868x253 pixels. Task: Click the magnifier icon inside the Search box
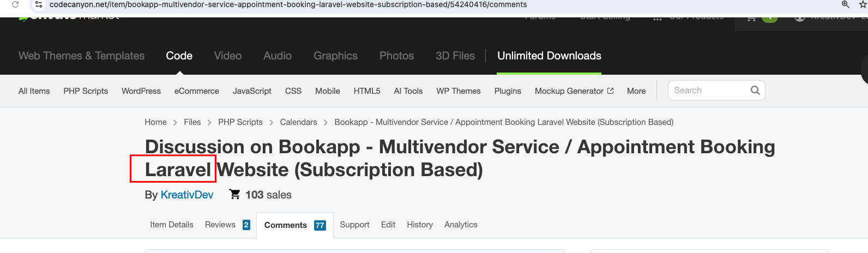tap(755, 91)
